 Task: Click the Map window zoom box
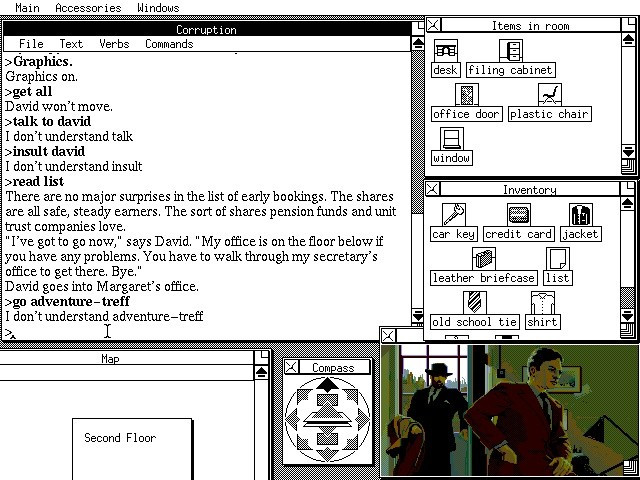tap(262, 357)
